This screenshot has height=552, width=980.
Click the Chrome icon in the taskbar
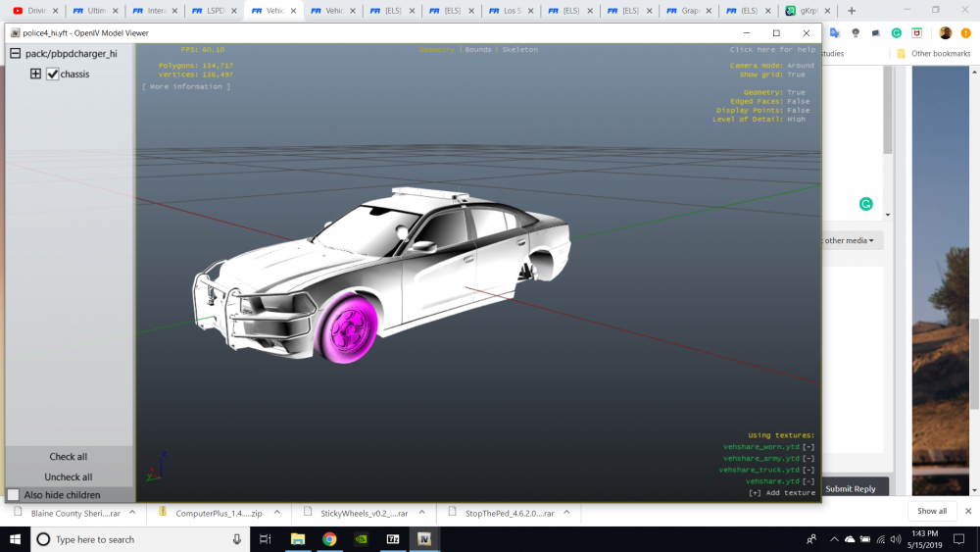[329, 539]
